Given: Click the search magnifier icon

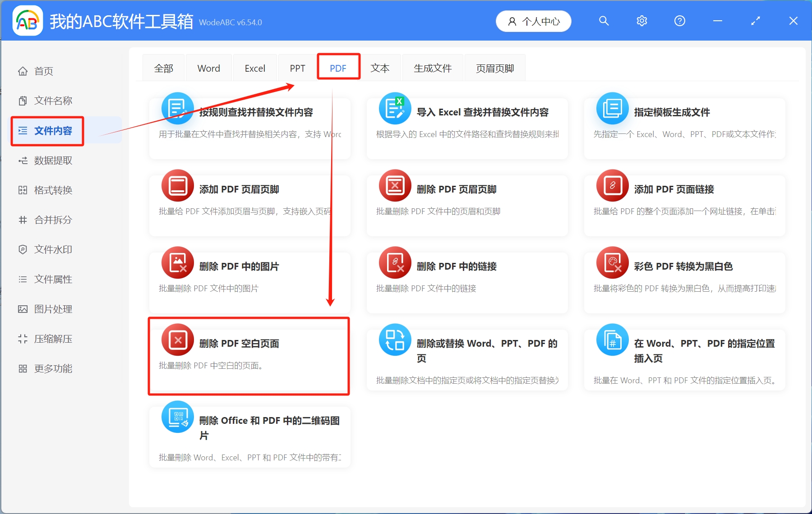Looking at the screenshot, I should tap(604, 21).
